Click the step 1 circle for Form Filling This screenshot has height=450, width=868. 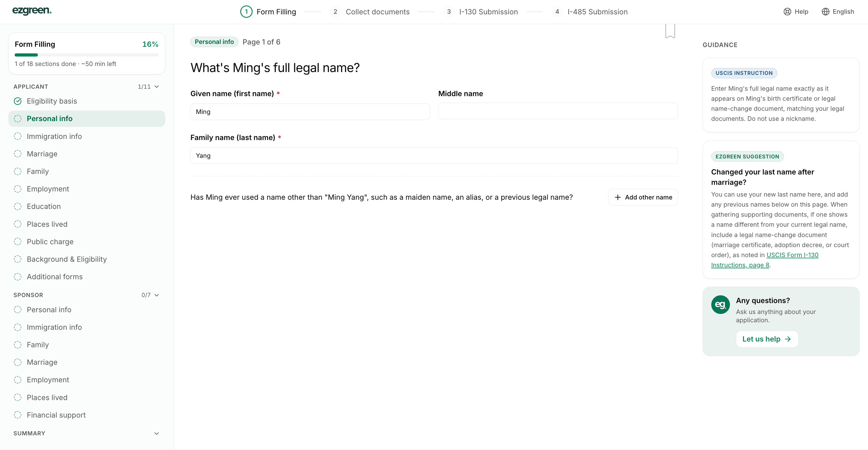[x=246, y=12]
